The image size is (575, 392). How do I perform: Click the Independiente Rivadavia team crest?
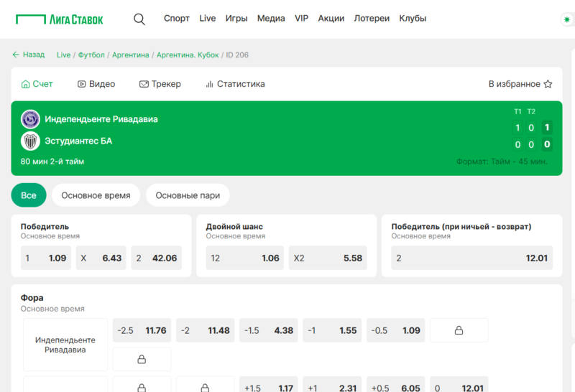click(30, 119)
